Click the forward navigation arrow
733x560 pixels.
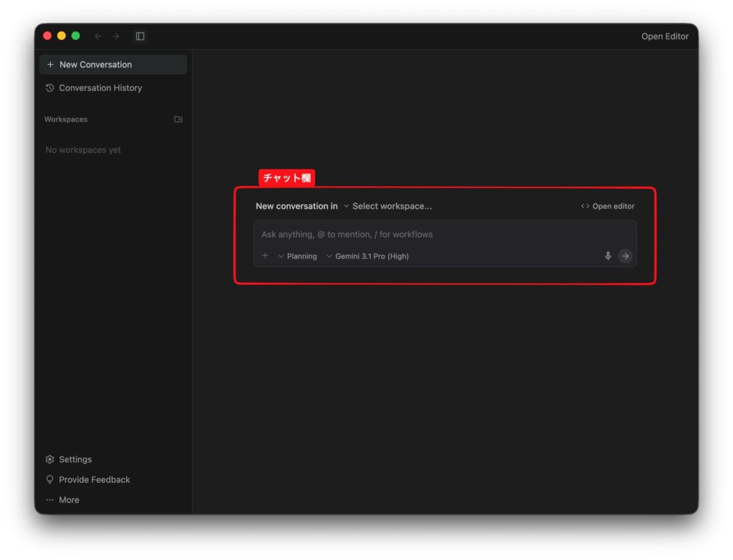point(115,36)
